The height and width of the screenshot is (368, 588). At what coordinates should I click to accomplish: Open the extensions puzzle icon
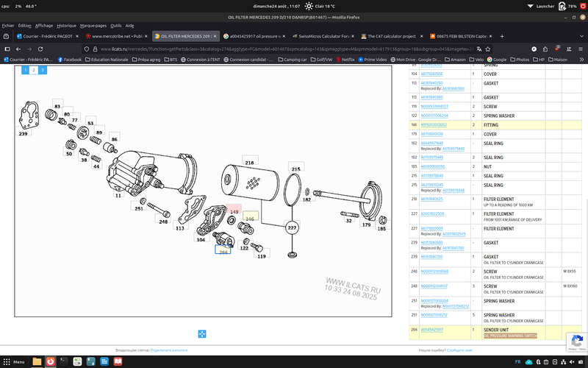545,49
